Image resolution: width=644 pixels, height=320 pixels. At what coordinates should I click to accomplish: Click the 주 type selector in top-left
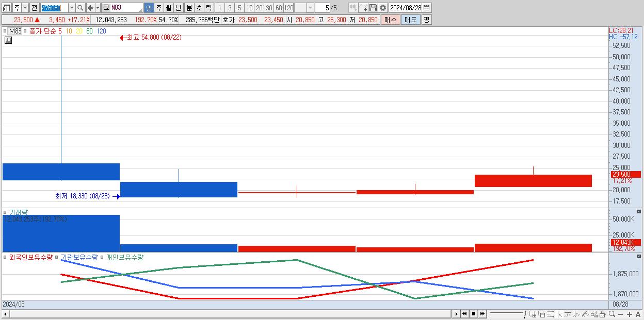[x=17, y=8]
